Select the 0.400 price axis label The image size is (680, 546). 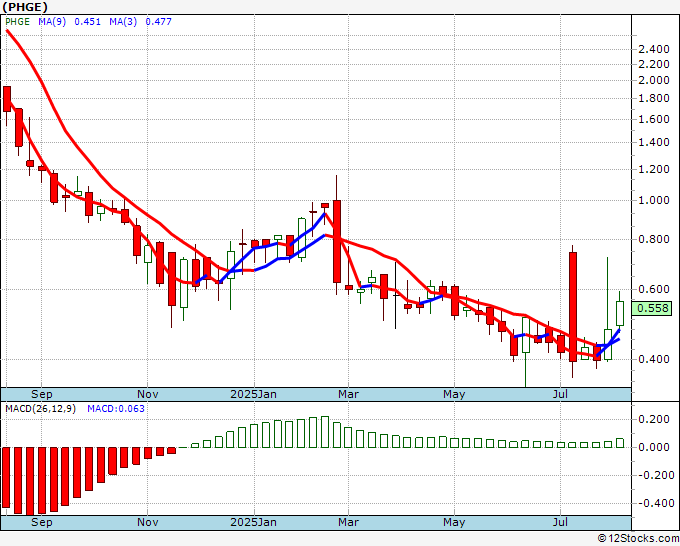[654, 359]
